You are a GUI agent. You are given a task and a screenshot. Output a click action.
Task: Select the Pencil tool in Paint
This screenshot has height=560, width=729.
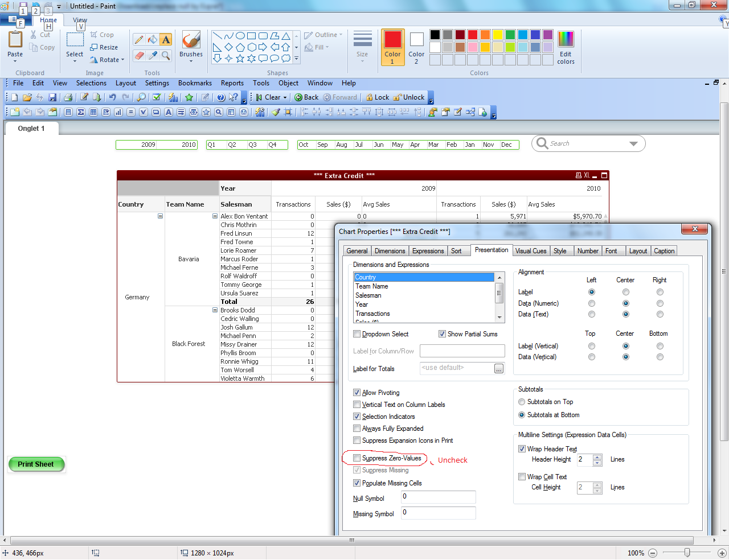[x=139, y=39]
